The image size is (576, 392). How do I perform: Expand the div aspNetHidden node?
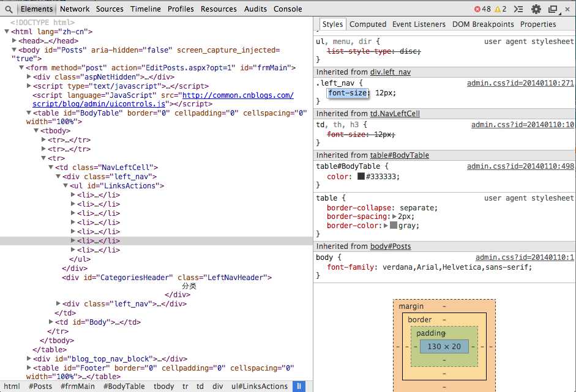click(x=29, y=76)
